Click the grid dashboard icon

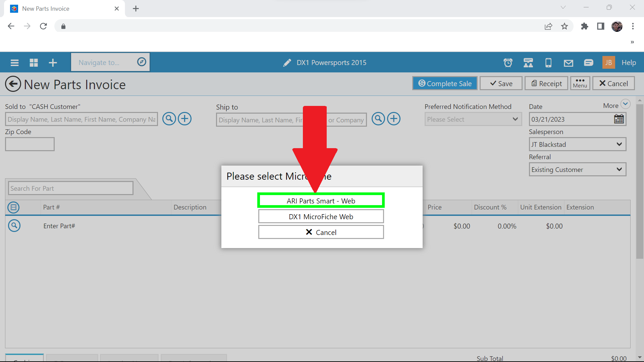34,63
